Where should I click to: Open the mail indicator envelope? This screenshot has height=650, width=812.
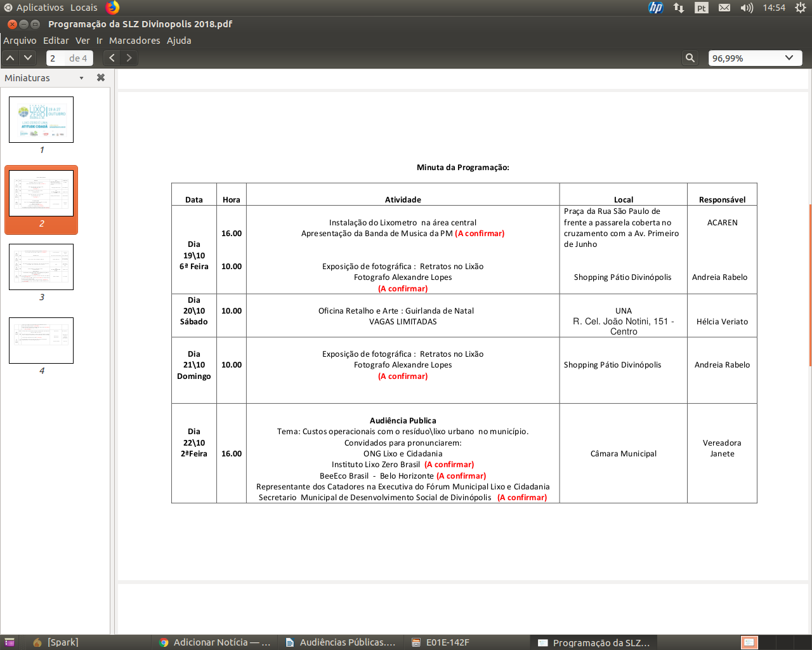[724, 8]
